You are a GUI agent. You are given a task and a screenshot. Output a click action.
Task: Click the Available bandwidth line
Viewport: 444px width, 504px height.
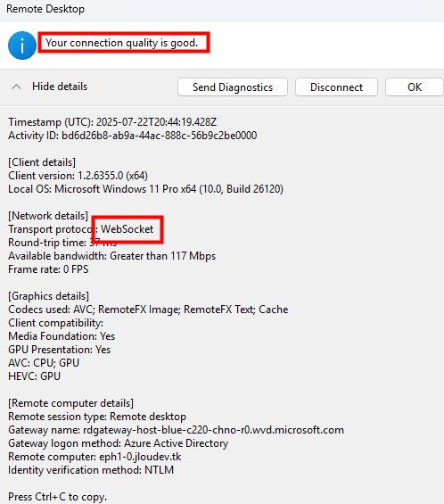[111, 256]
